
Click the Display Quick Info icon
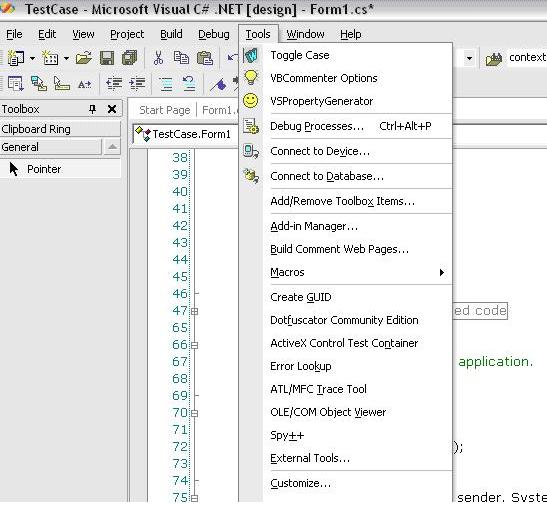click(x=61, y=84)
